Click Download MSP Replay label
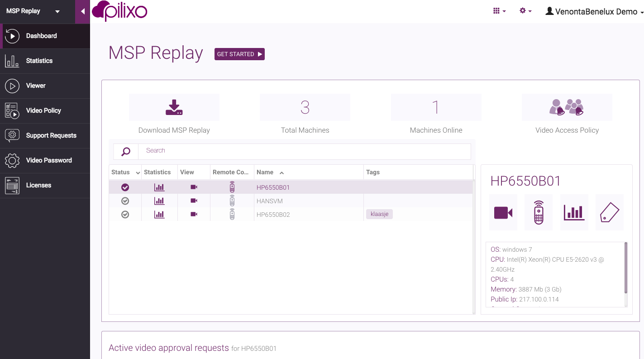Screen dimensions: 644x359 (x=174, y=130)
